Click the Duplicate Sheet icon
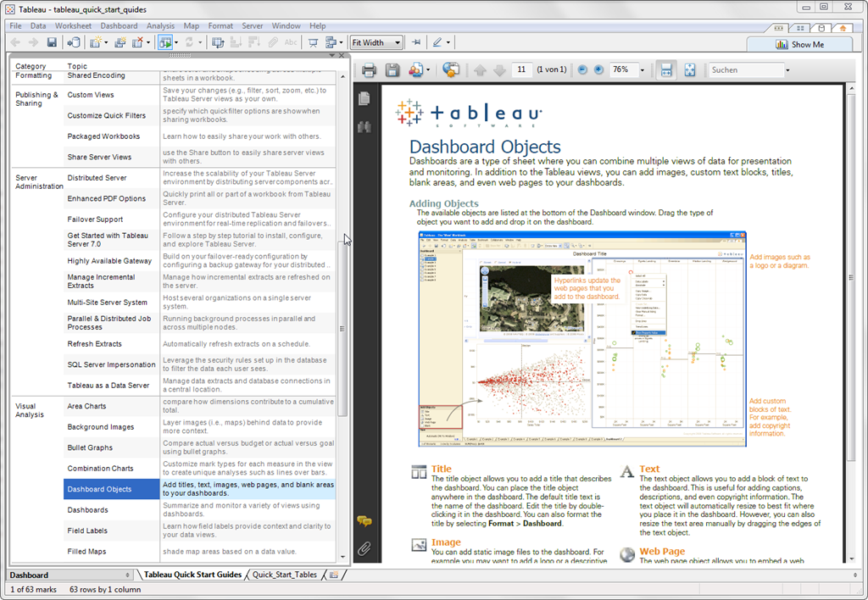Image resolution: width=868 pixels, height=600 pixels. pos(120,42)
